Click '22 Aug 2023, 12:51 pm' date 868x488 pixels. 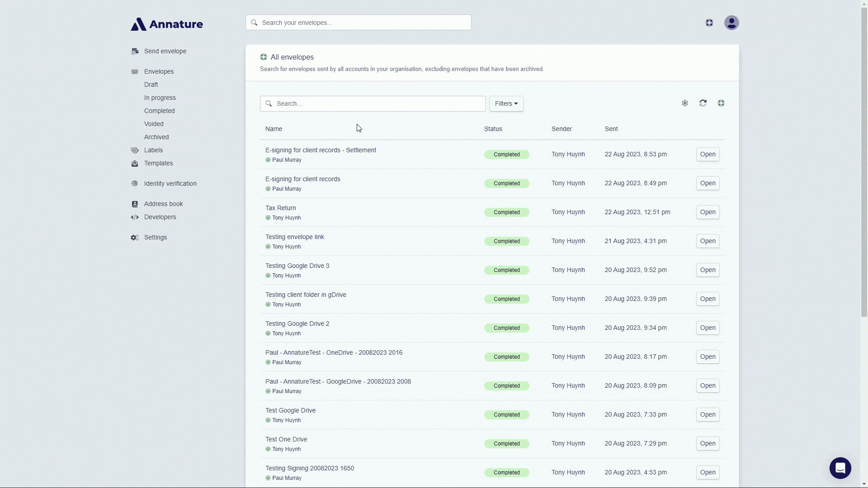(637, 212)
